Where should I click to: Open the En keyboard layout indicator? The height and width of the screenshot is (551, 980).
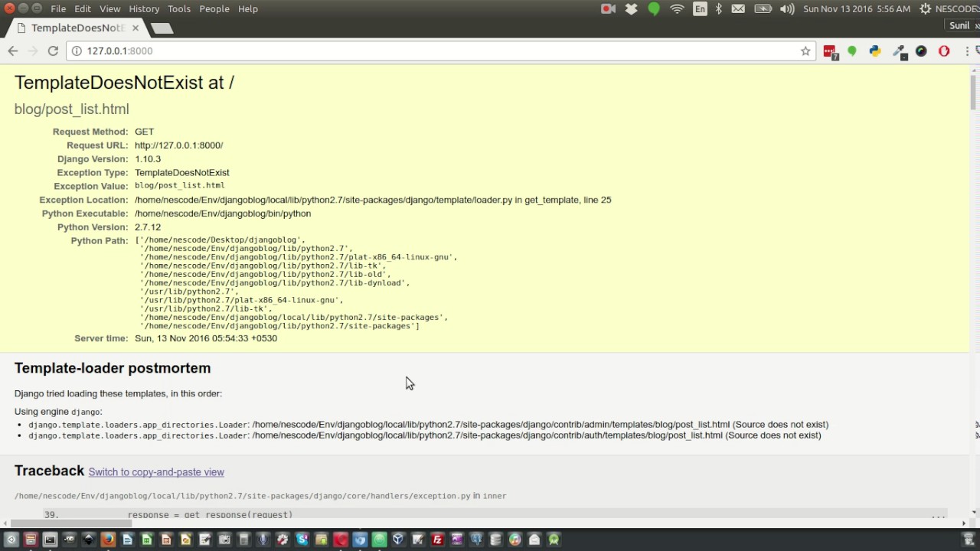click(700, 8)
